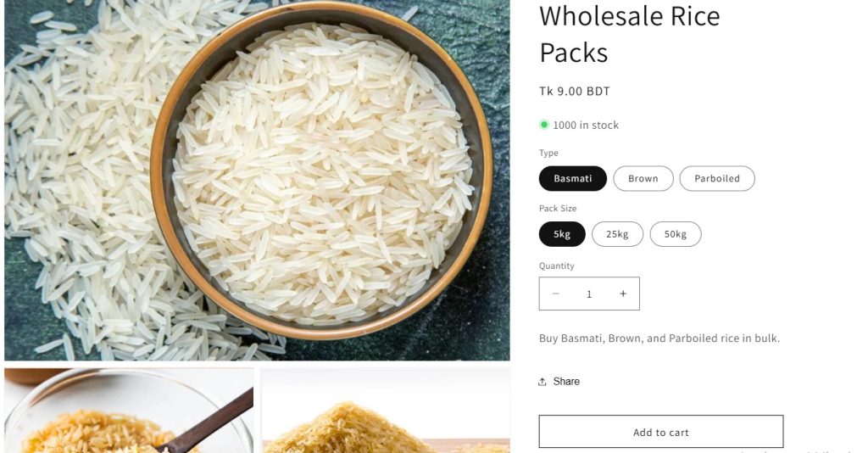
Task: Select the Basmati rice type
Action: pos(573,178)
